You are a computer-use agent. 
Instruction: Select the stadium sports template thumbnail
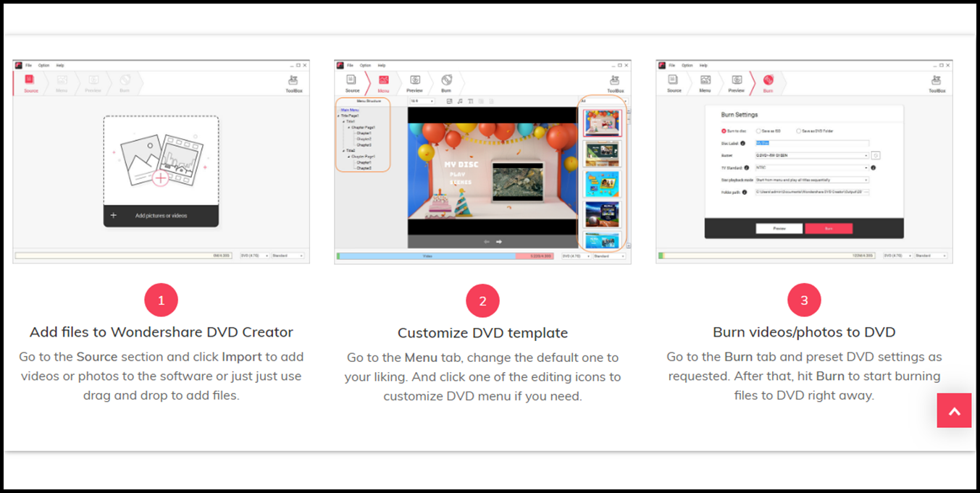(x=602, y=214)
